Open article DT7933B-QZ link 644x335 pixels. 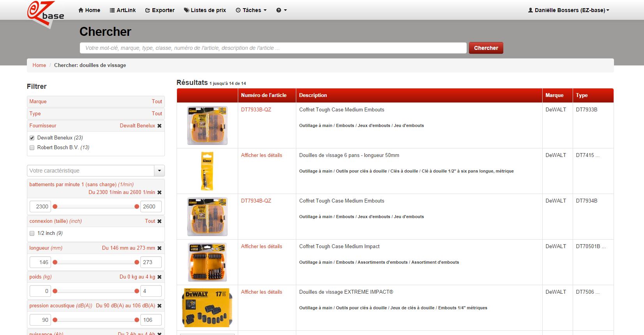coord(256,110)
